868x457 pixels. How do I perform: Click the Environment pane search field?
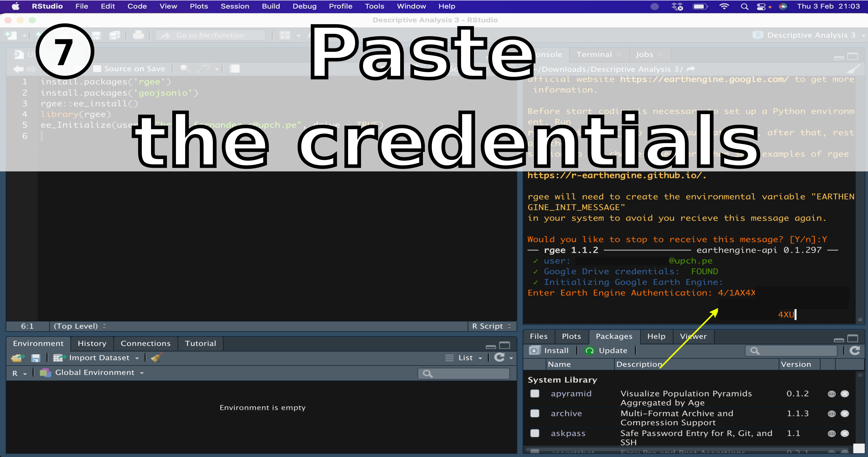tap(464, 373)
